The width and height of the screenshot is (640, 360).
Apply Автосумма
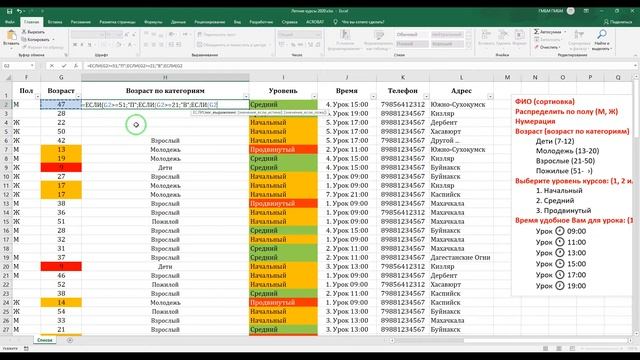[550, 32]
